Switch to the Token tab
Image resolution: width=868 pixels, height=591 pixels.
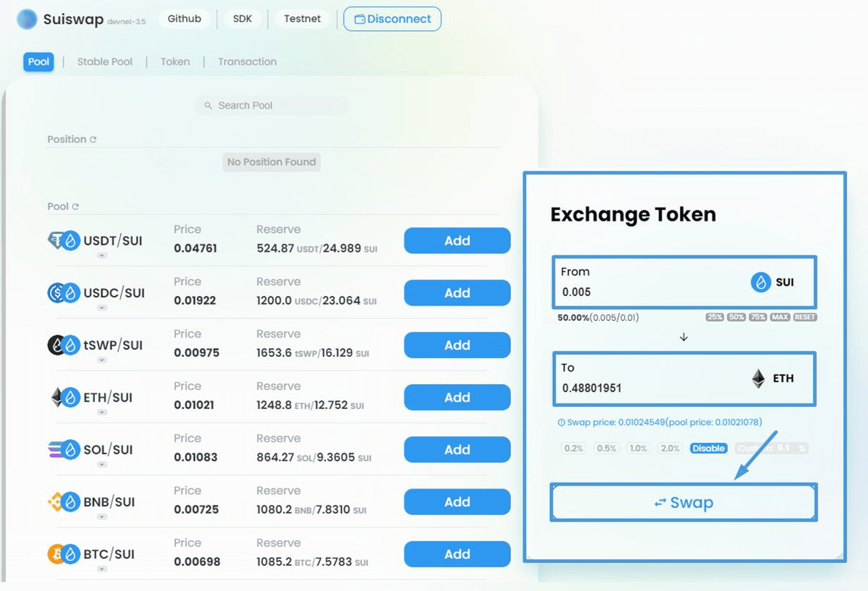click(x=175, y=62)
